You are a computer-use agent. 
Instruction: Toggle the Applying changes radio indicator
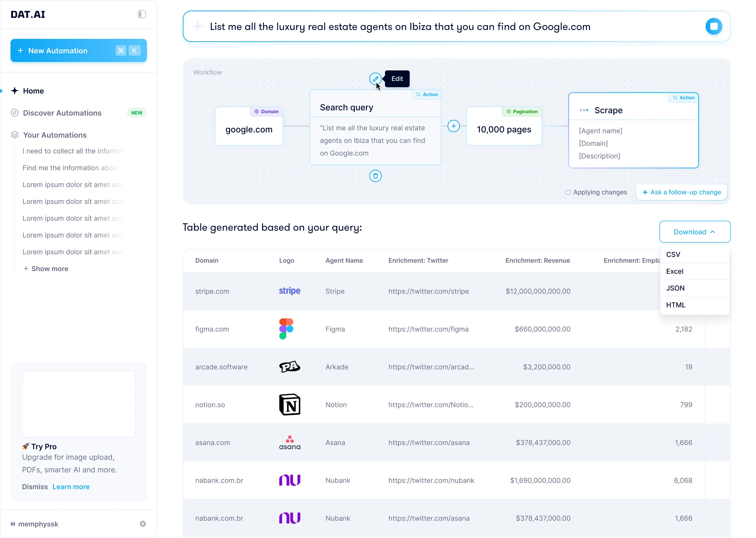coord(568,192)
